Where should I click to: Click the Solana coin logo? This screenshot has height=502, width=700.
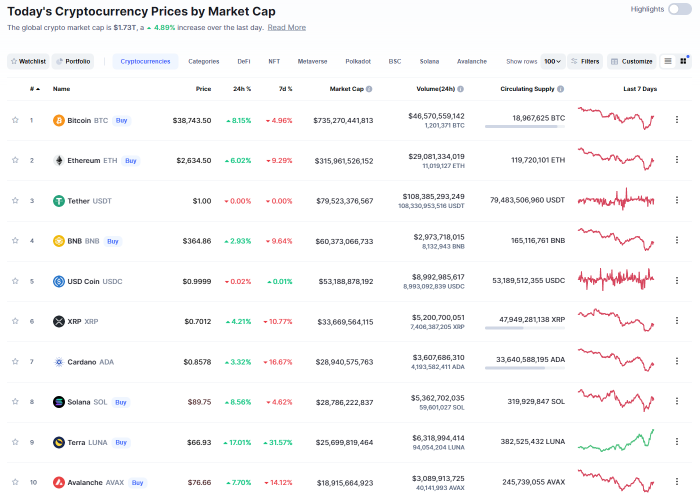tap(59, 402)
